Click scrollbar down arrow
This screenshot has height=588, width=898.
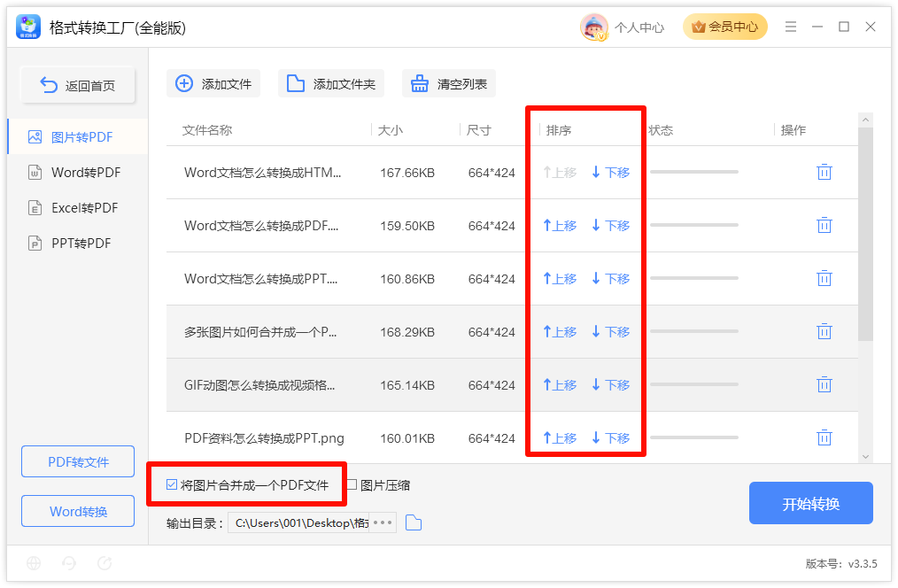click(865, 456)
